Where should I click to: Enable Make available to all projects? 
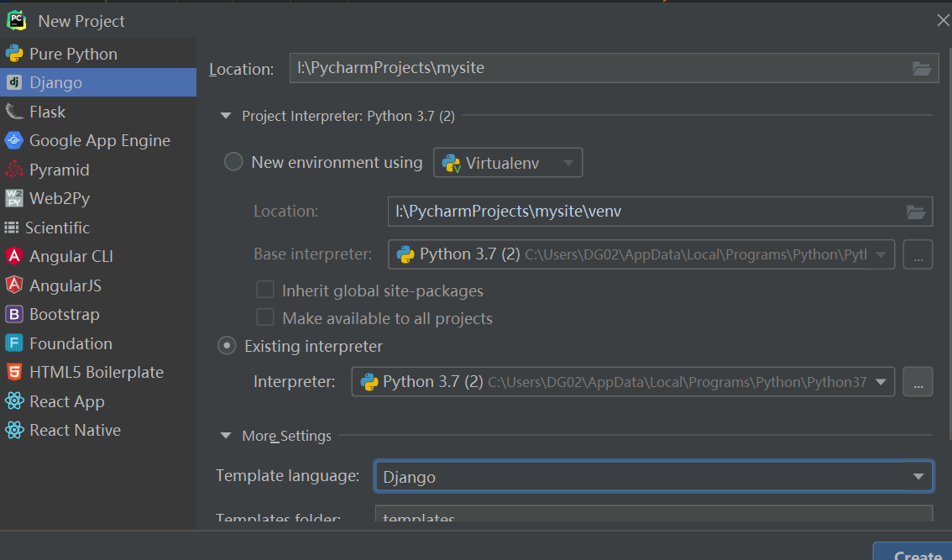(x=265, y=317)
